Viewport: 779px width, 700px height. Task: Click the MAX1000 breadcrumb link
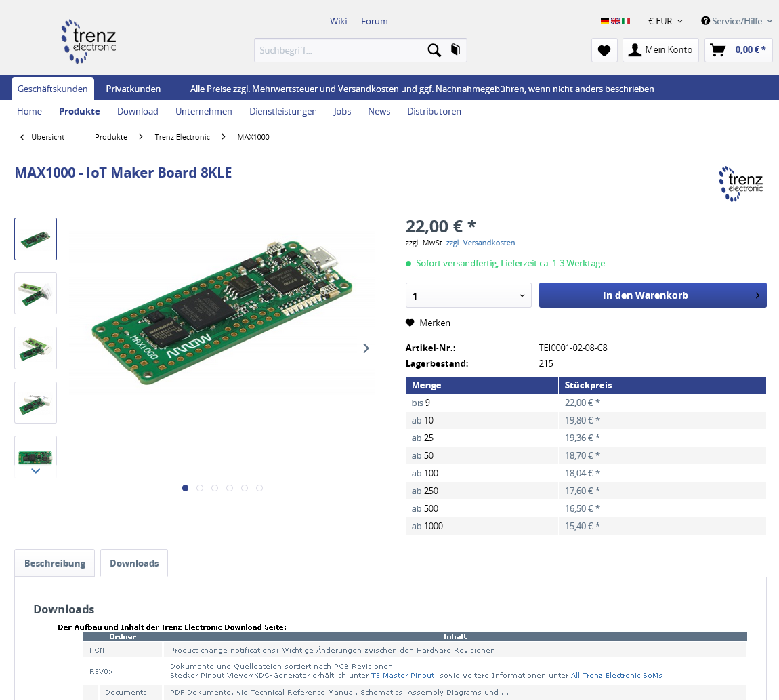[253, 137]
